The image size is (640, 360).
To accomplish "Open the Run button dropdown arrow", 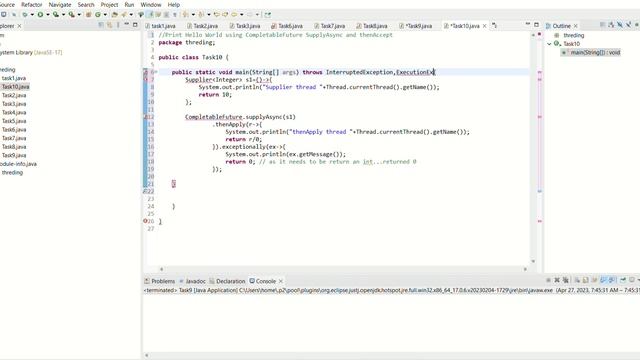I will (x=48, y=15).
